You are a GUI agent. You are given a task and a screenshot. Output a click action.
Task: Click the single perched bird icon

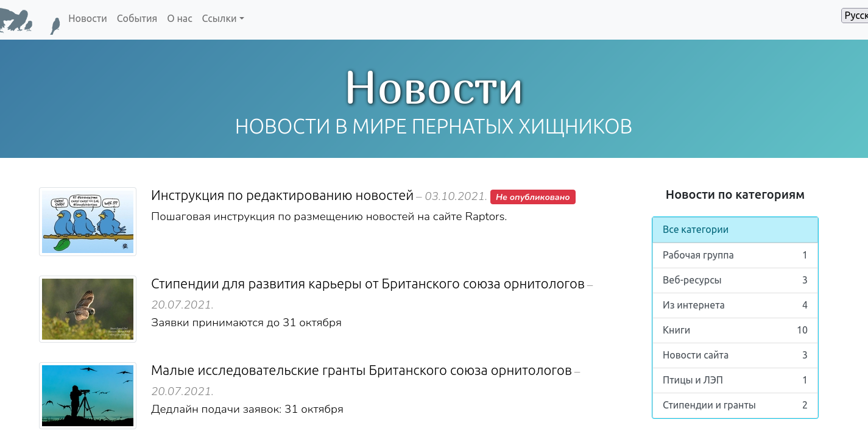pos(55,26)
